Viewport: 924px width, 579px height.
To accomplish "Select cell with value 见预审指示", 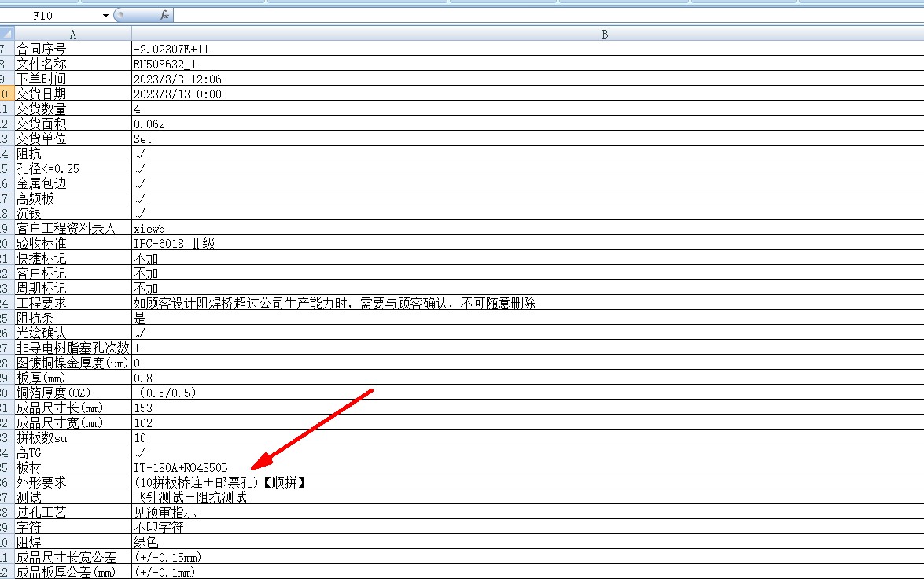I will 528,512.
